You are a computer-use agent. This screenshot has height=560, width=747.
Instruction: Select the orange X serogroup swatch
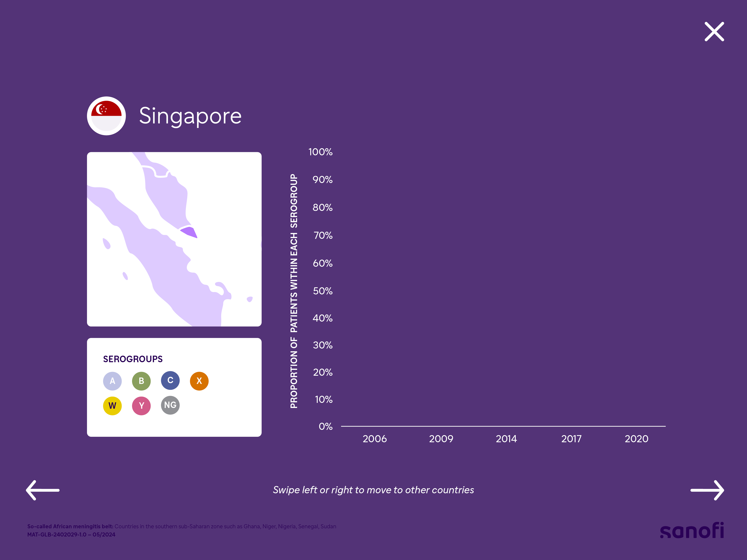click(199, 381)
